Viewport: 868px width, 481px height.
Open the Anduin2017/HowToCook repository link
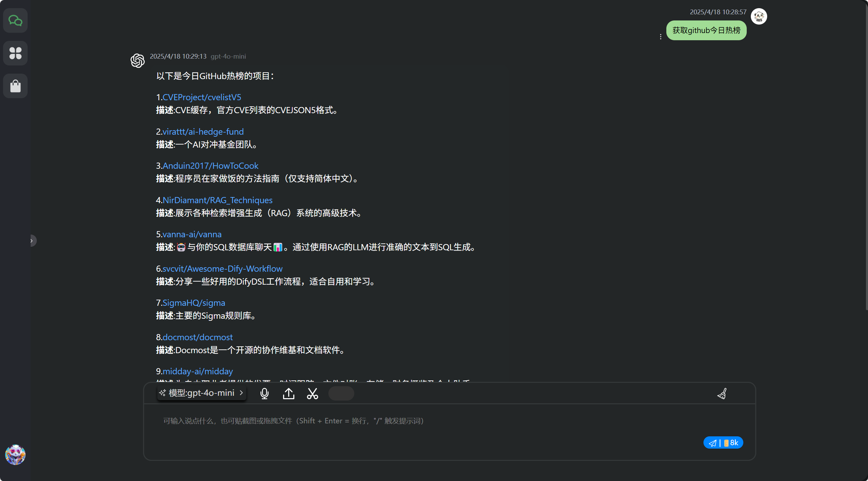(x=210, y=166)
